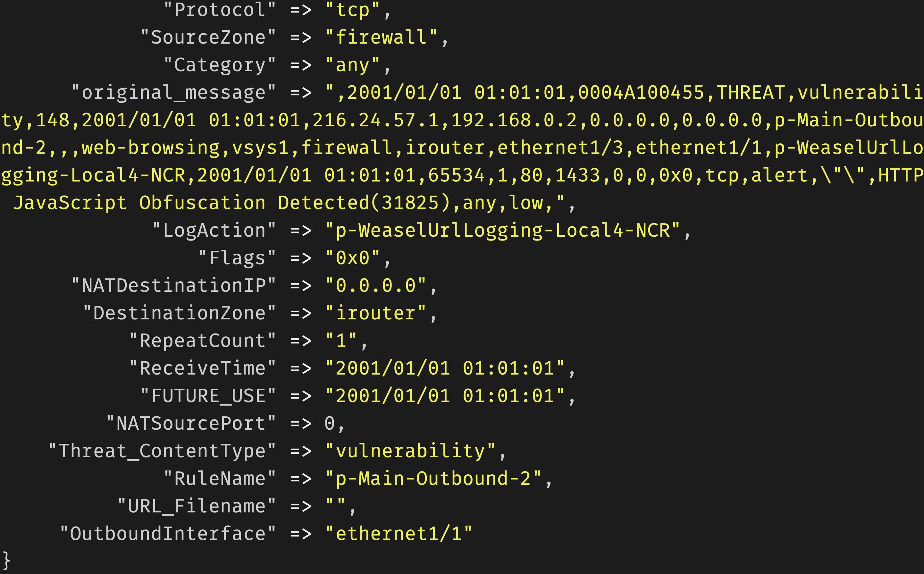Click the "RepeatCount" key
This screenshot has width=924, height=574.
pyautogui.click(x=203, y=341)
